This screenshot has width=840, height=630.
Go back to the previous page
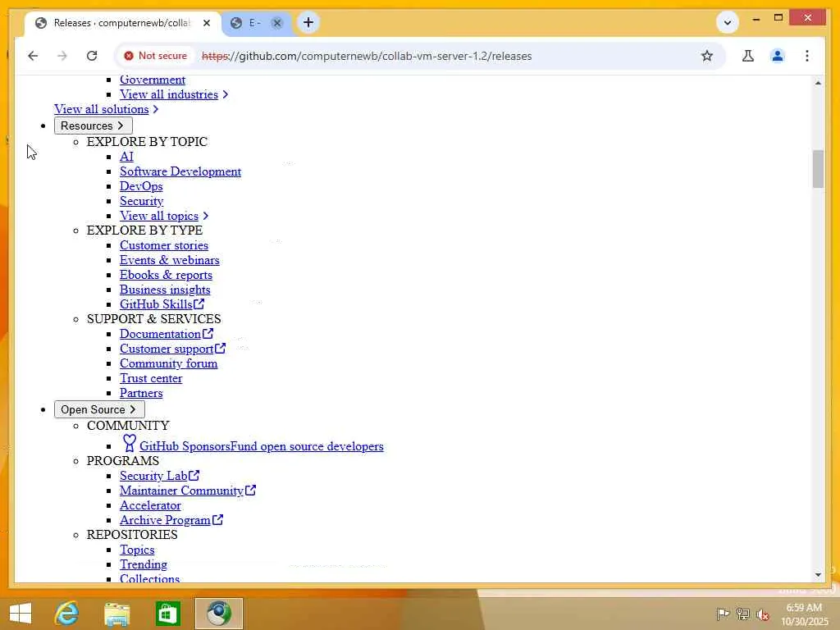click(x=33, y=56)
